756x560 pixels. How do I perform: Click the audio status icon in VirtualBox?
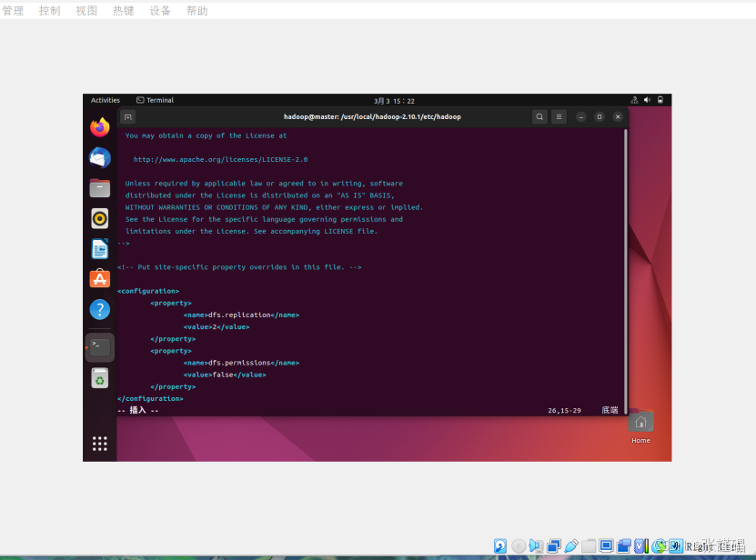(x=536, y=546)
